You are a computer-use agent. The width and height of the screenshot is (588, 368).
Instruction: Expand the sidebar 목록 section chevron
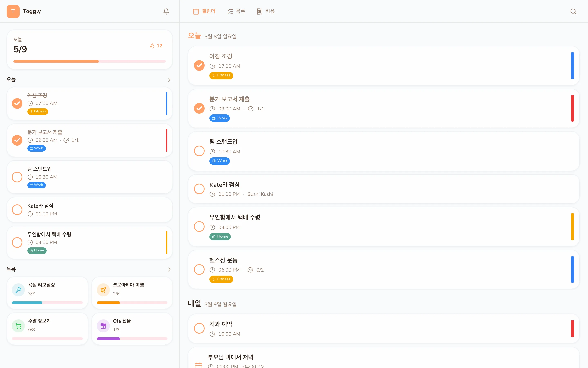169,270
